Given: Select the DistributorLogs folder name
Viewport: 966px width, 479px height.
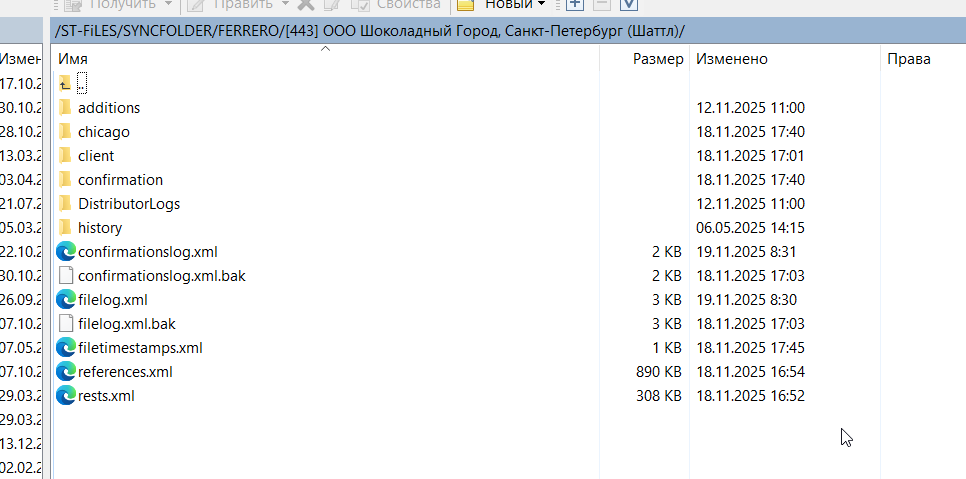Looking at the screenshot, I should 129,204.
